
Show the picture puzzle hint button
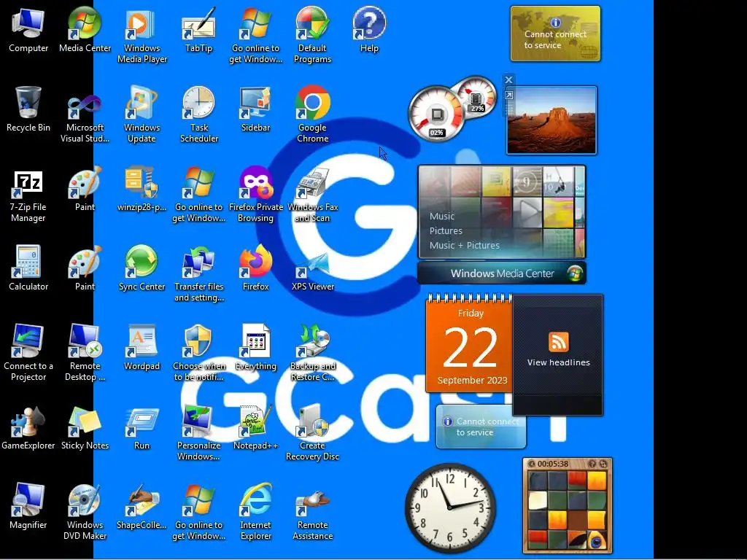[x=592, y=464]
